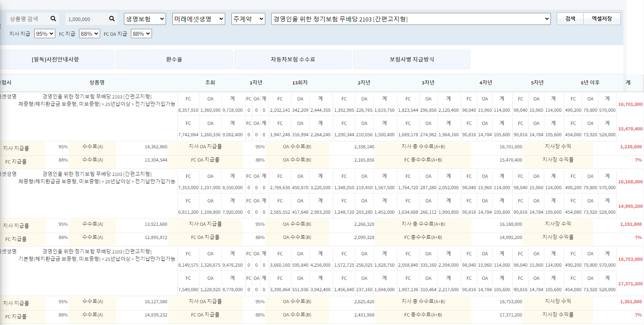Click the 6,811,200 FC value
This screenshot has height=325, width=644.
189,212
